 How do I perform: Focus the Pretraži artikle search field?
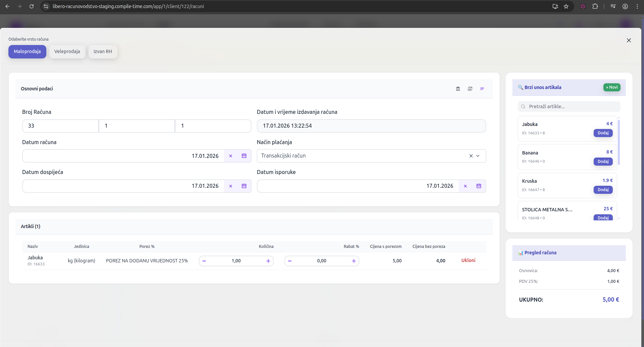(x=571, y=106)
